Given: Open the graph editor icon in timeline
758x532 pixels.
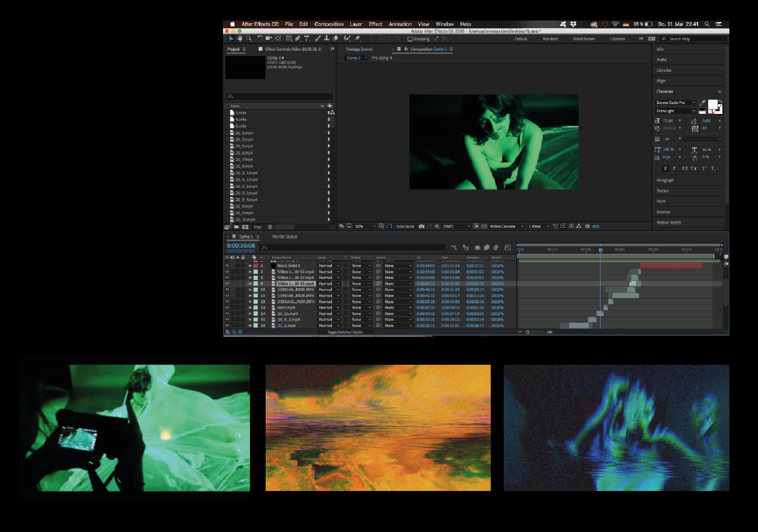Looking at the screenshot, I should pyautogui.click(x=507, y=247).
